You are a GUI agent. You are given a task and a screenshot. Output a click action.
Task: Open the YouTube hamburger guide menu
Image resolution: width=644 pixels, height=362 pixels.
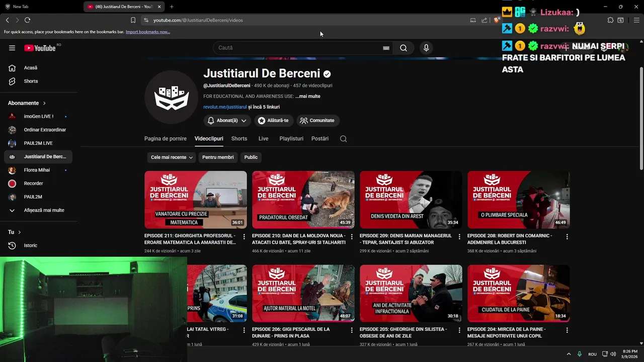click(x=12, y=48)
